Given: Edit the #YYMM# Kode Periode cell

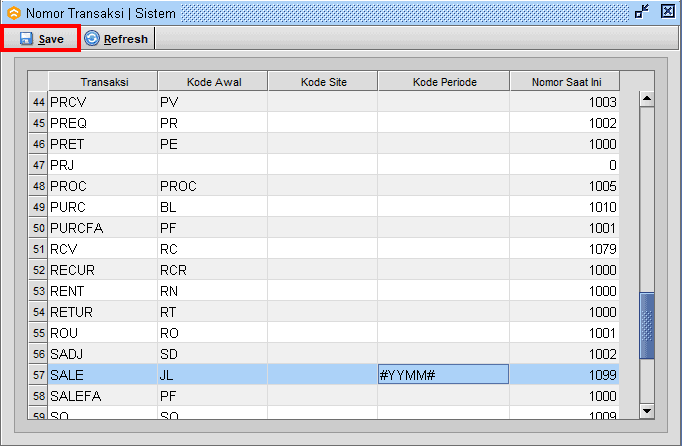Looking at the screenshot, I should point(443,374).
